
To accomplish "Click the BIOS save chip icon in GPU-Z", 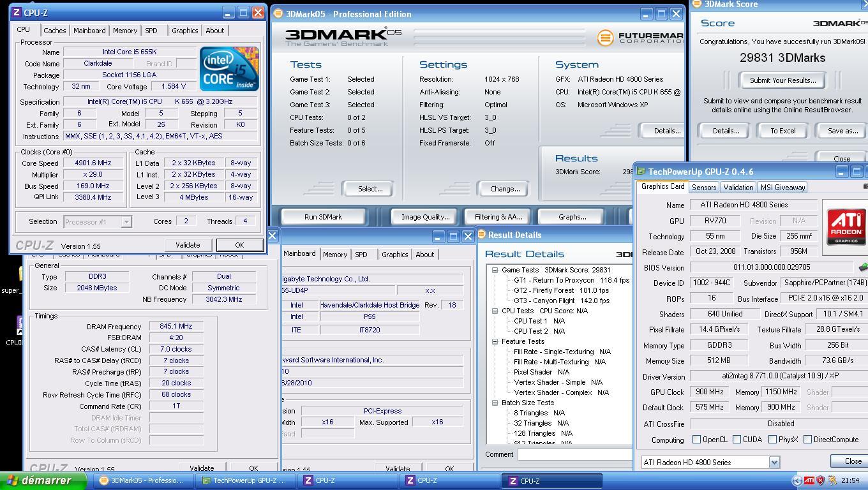I will click(863, 267).
